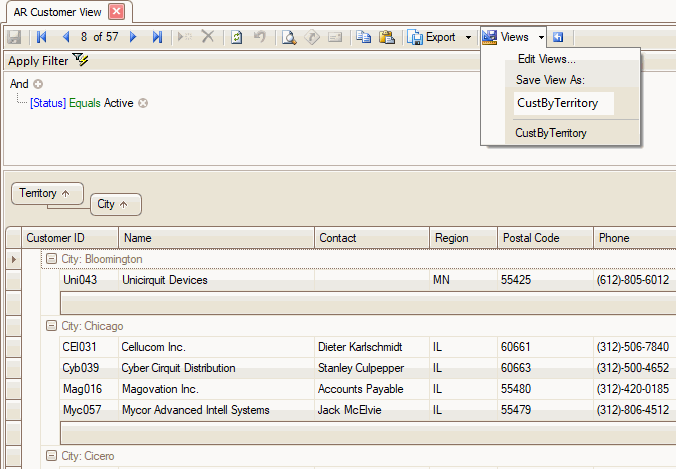
Task: Choose Edit Views... from the menu
Action: 546,60
